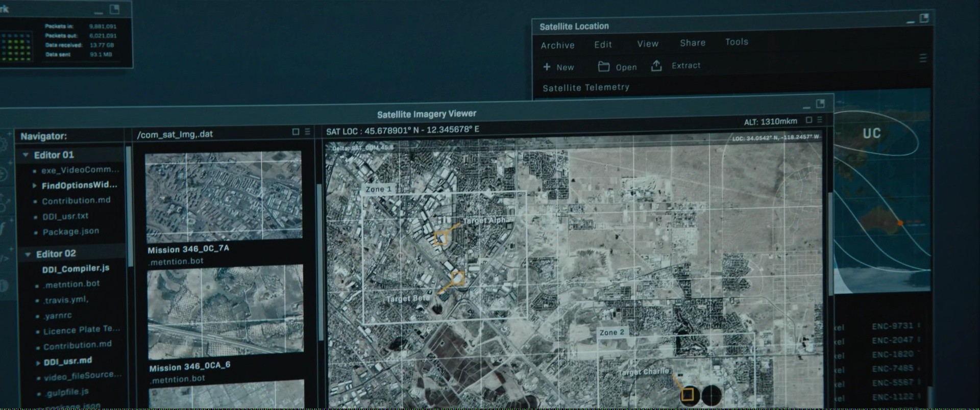Click the ENC-2047 entry
The image size is (980, 410).
pos(893,340)
